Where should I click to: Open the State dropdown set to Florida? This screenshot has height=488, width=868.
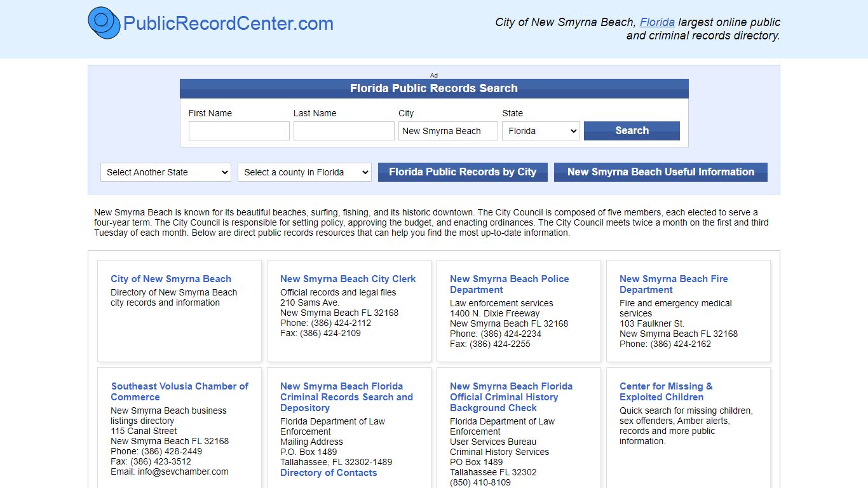click(541, 131)
